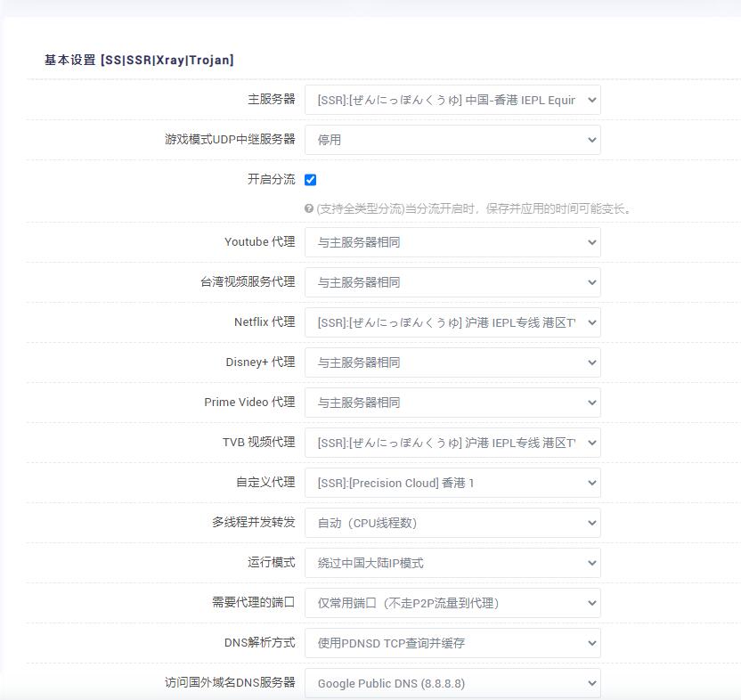The height and width of the screenshot is (700, 741).
Task: Click the Youtube 代理 label
Action: [x=260, y=241]
